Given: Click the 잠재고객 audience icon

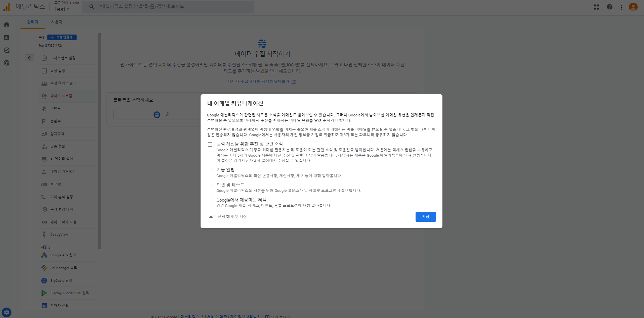Looking at the screenshot, I should coord(44,134).
